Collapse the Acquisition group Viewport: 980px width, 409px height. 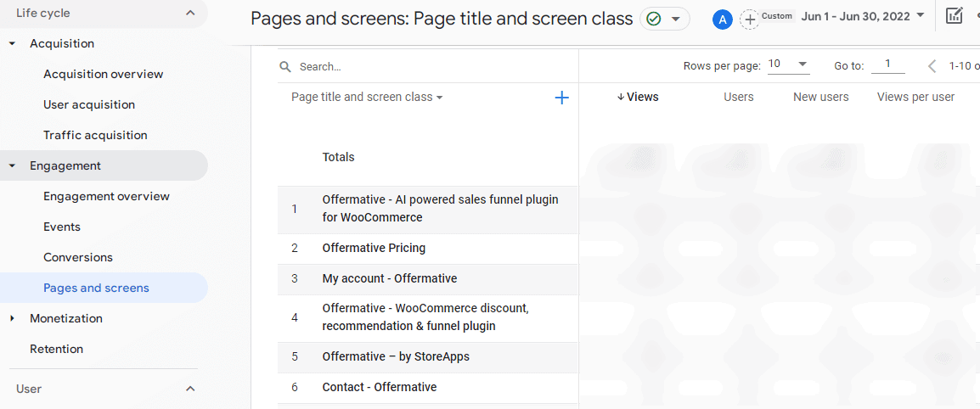(12, 44)
